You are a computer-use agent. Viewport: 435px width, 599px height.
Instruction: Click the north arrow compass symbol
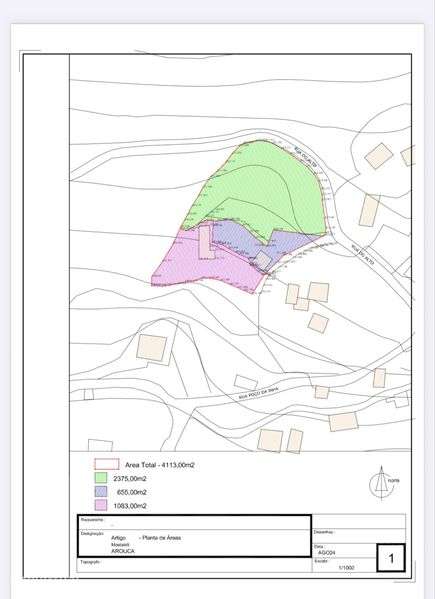(382, 483)
